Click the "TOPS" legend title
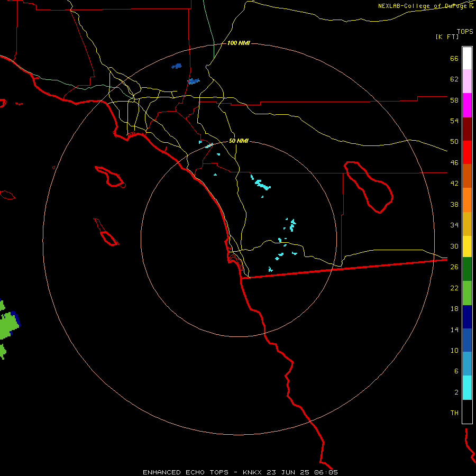The image size is (476, 476). point(465,31)
